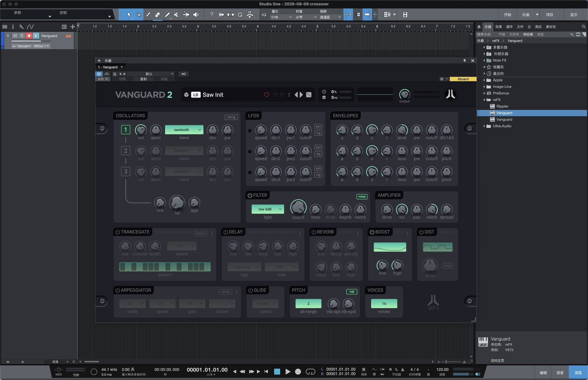Open the 访问主页 link
Screen dimensions: 588x380
point(497,361)
